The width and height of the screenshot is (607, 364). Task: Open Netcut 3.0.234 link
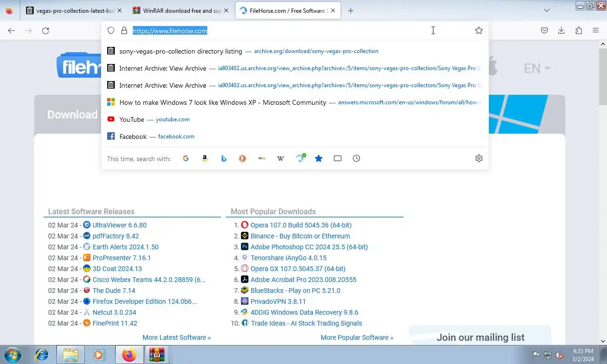coord(114,312)
